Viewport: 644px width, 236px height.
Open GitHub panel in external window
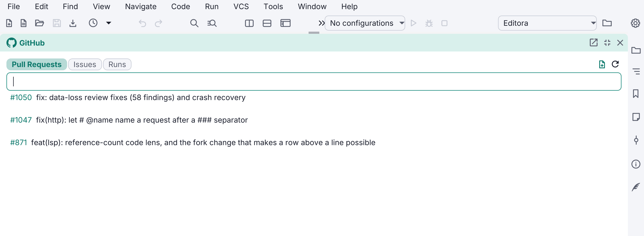594,43
